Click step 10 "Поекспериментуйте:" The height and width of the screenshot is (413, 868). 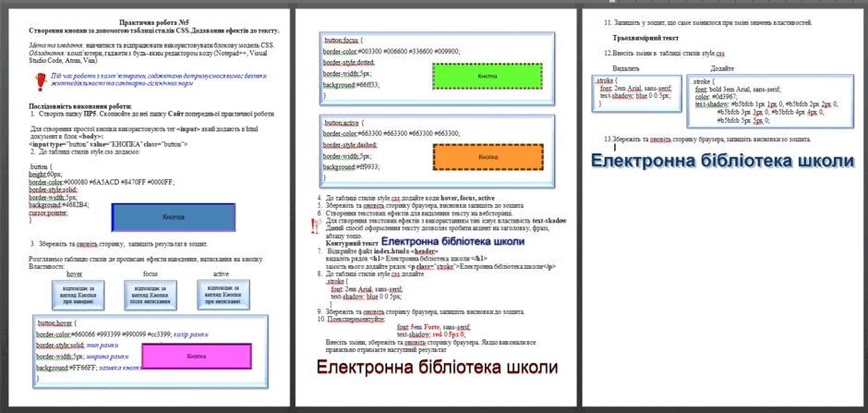pos(350,320)
